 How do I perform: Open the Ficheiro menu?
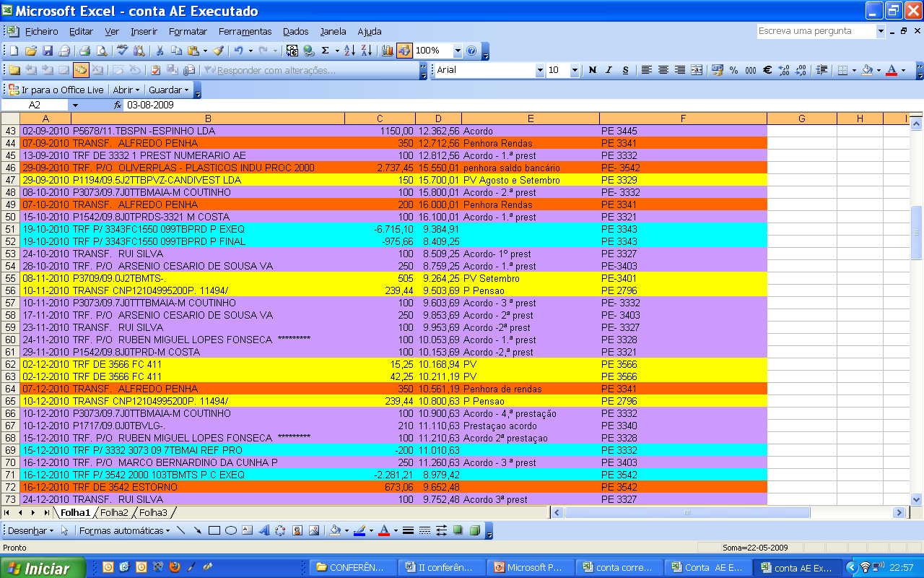click(41, 31)
